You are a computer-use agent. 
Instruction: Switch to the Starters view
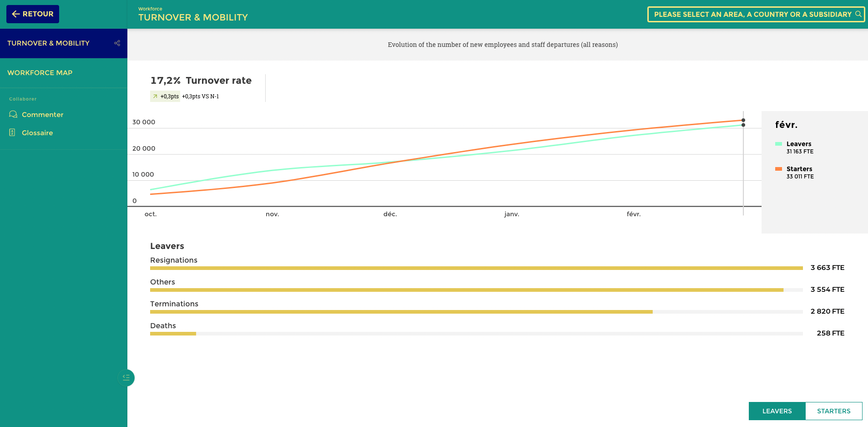(x=833, y=411)
